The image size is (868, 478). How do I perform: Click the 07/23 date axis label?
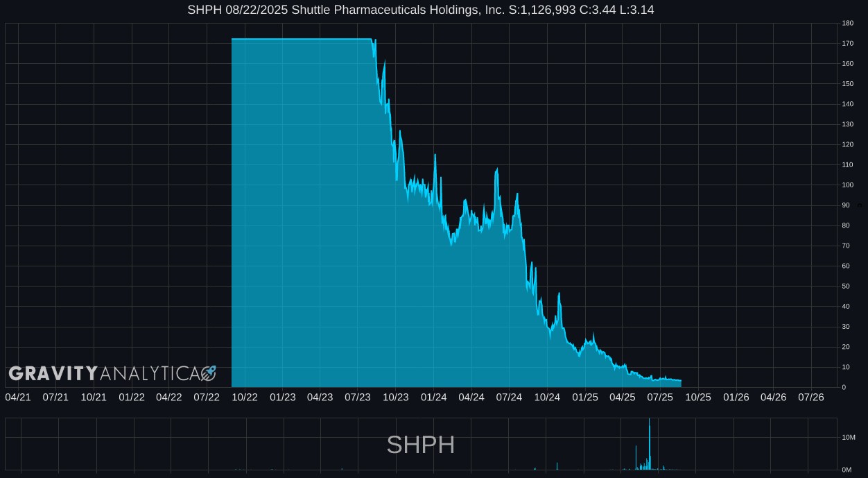tap(358, 397)
